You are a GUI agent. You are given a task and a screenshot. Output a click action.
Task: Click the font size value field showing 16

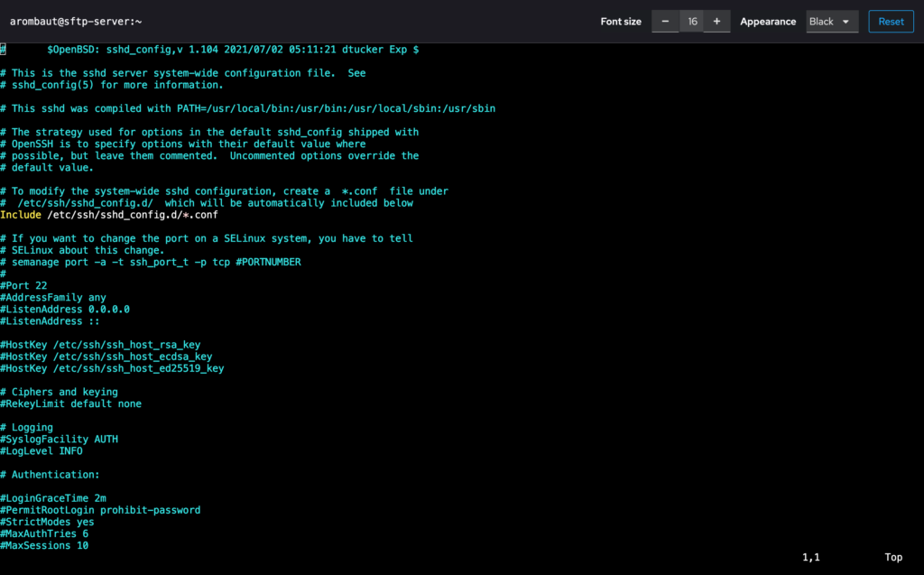coord(691,22)
